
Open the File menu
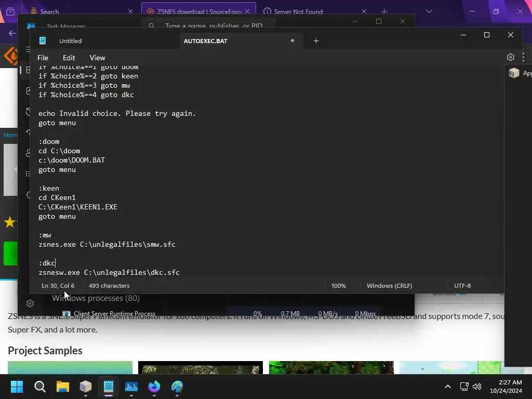point(43,58)
